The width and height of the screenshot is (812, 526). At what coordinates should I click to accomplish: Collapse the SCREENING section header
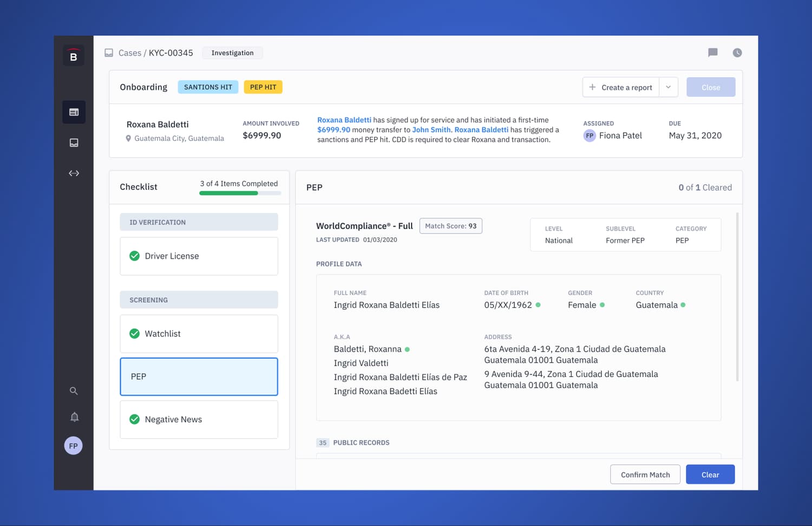(x=199, y=300)
